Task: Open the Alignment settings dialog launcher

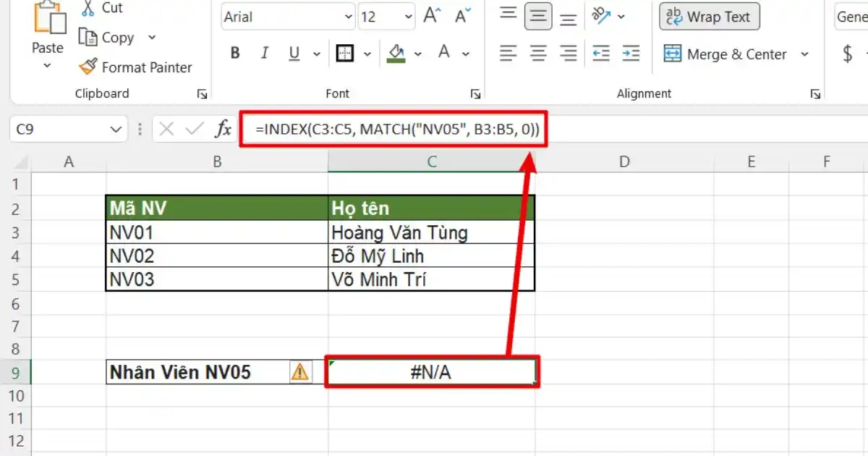Action: coord(815,94)
